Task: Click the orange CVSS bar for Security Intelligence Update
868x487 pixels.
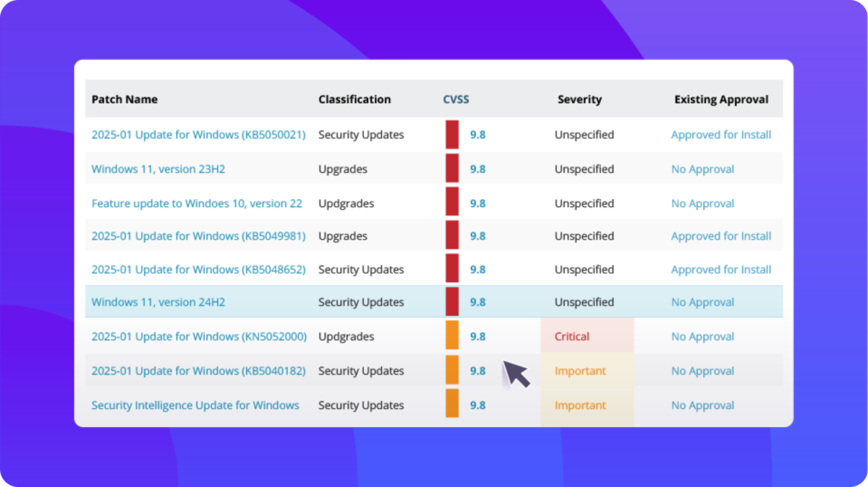Action: tap(451, 405)
